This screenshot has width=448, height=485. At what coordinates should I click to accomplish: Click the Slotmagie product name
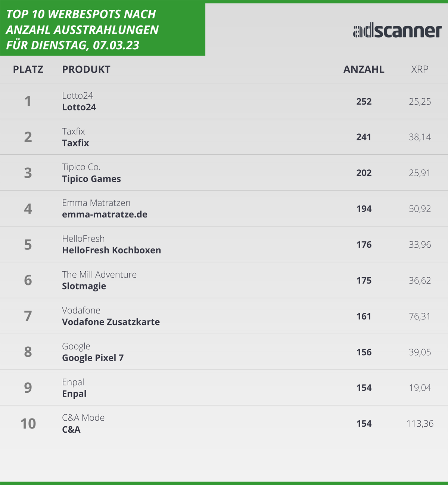[x=84, y=286]
